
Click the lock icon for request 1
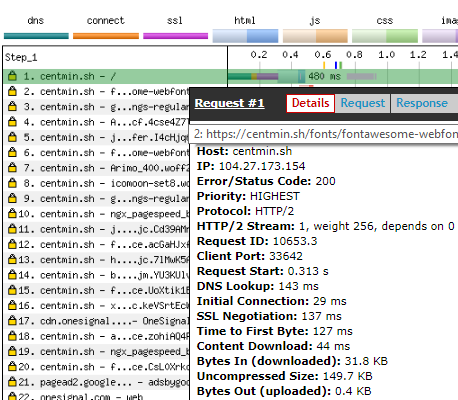coord(12,76)
